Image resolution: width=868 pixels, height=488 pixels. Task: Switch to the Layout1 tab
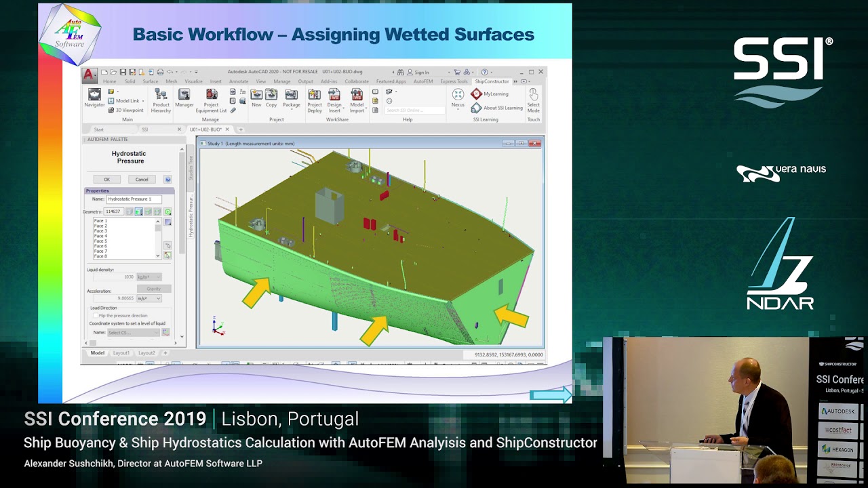point(121,353)
